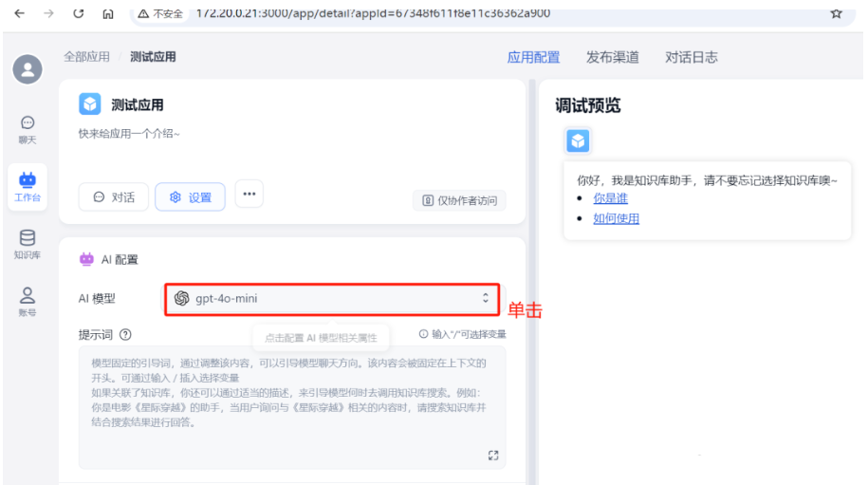Click 测试应用 breadcrumb text
Screen dimensions: 868x485
(x=153, y=57)
